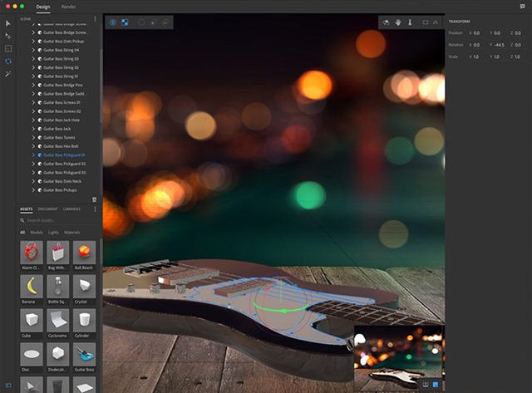532x393 pixels.
Task: Choose the Dolly camera tool
Action: pos(410,22)
